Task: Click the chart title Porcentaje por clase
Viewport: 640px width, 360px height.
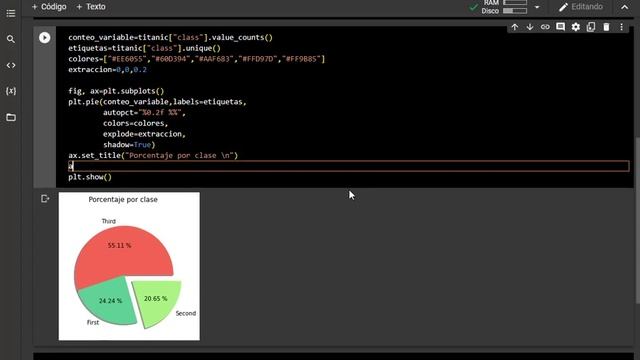Action: (x=123, y=199)
